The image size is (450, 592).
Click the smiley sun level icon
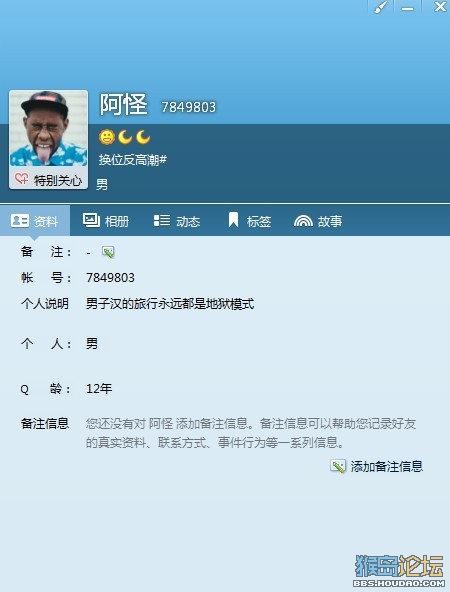click(106, 137)
